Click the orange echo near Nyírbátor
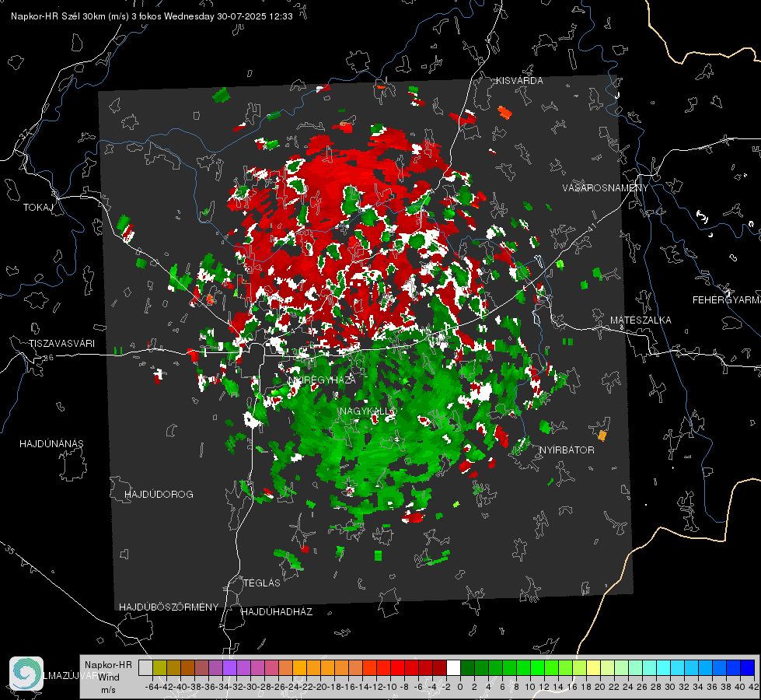The width and height of the screenshot is (761, 700). tap(602, 436)
